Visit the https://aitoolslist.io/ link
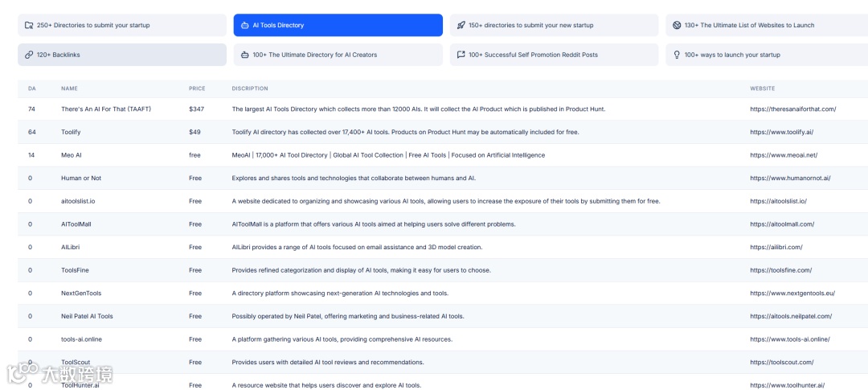 pos(778,201)
